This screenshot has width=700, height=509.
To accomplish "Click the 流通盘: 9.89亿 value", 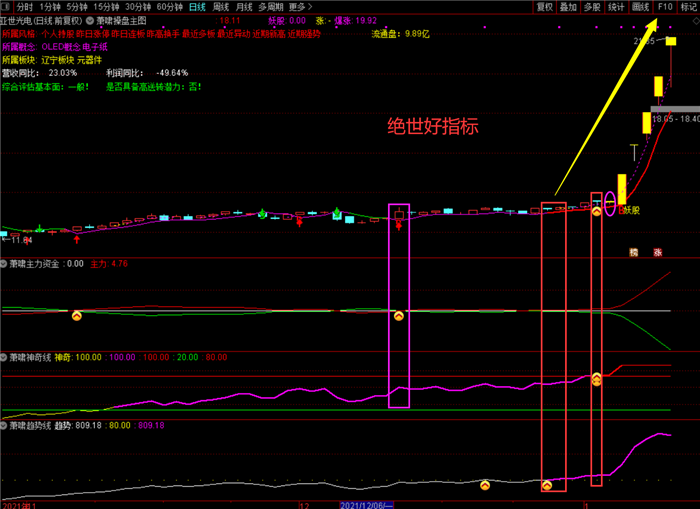I will (x=400, y=33).
